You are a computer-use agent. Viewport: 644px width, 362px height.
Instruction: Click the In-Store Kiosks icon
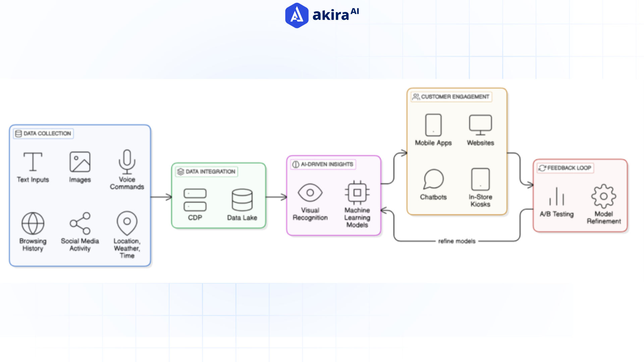click(480, 179)
